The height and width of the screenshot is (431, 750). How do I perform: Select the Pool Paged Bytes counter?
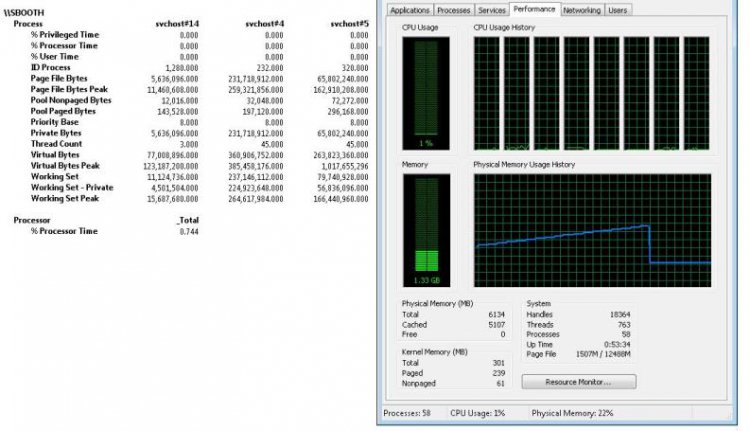(x=63, y=111)
